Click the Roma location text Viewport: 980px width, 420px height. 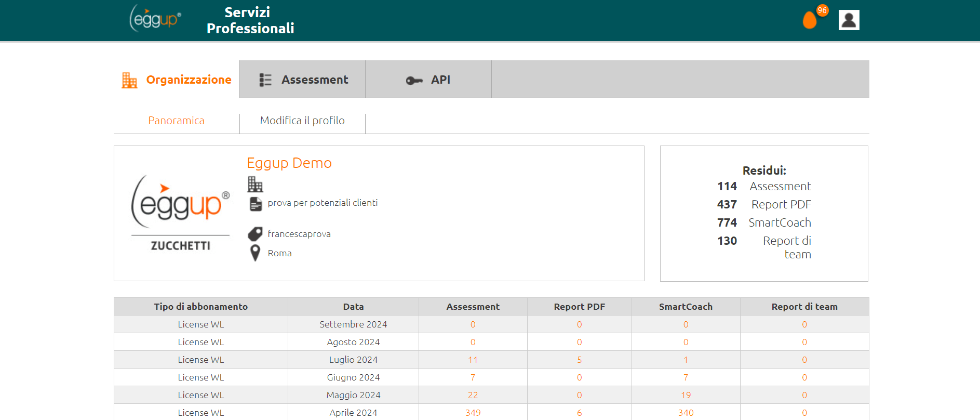[279, 253]
